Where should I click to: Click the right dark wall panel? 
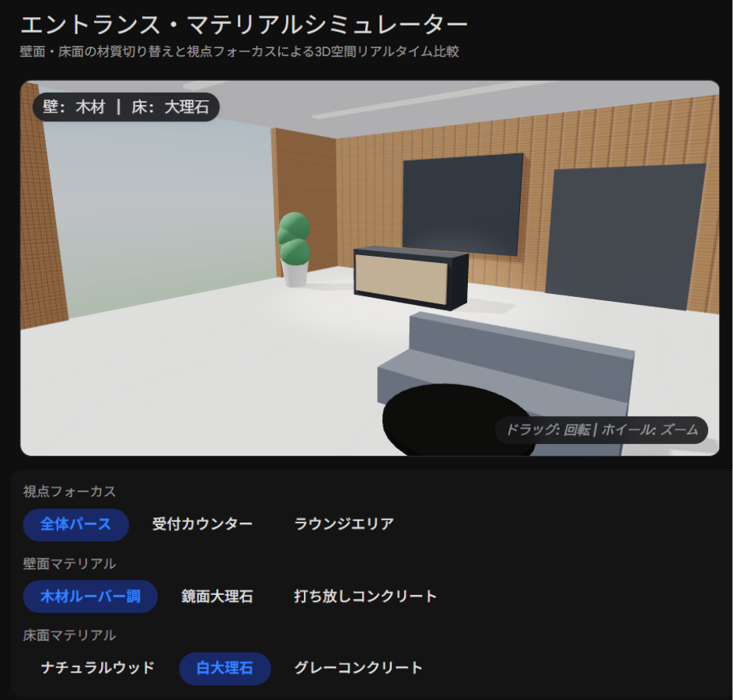click(x=626, y=236)
